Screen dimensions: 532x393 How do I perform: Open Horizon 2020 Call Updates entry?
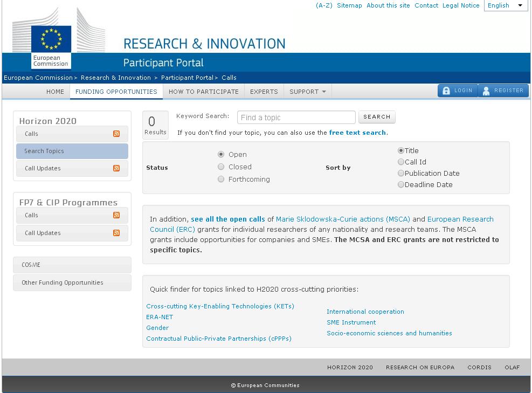[72, 168]
